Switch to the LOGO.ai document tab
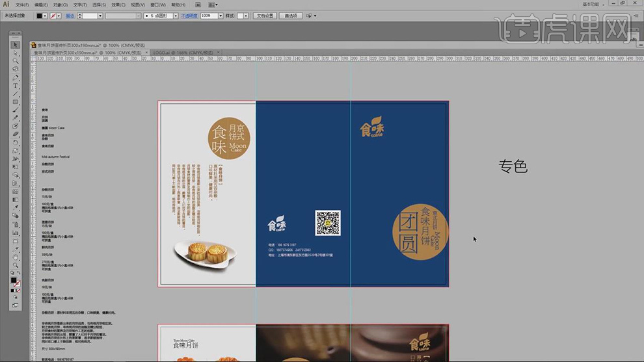Image resolution: width=644 pixels, height=362 pixels. pyautogui.click(x=183, y=53)
